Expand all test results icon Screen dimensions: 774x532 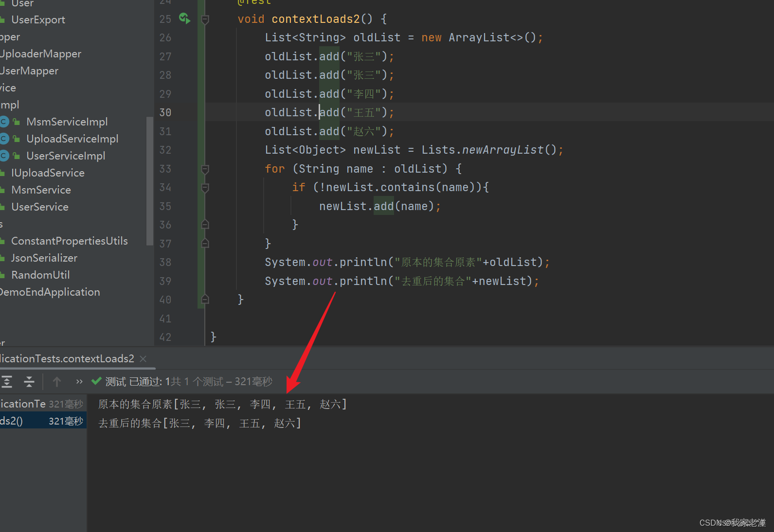click(x=7, y=382)
